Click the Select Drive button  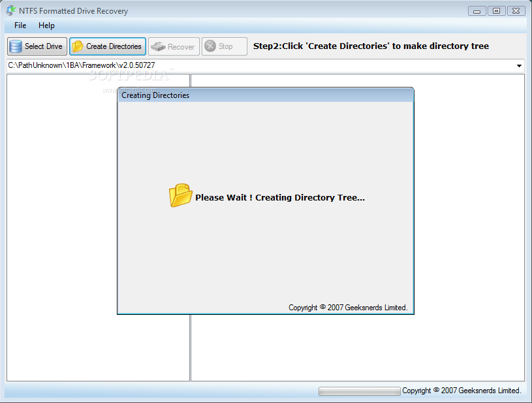(37, 46)
